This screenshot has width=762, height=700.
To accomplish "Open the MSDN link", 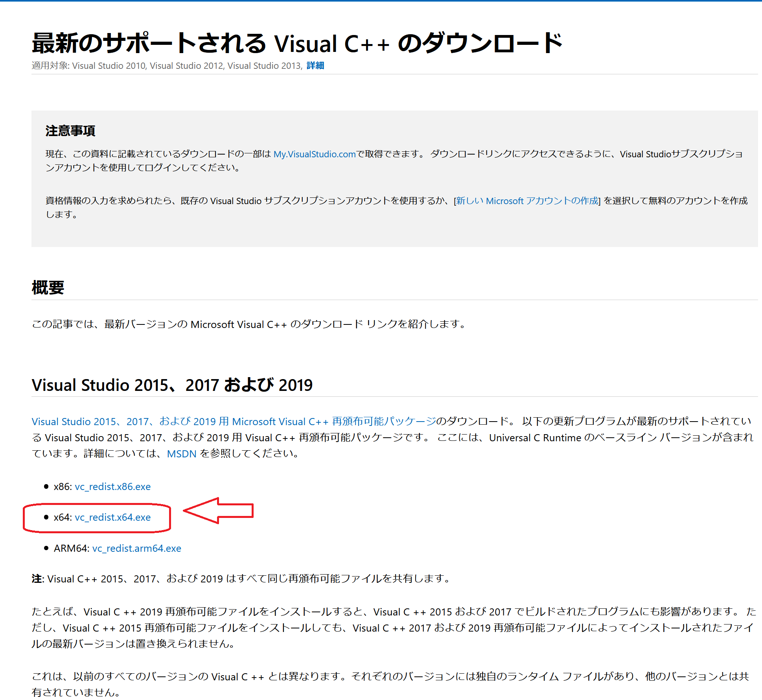I will coord(182,453).
